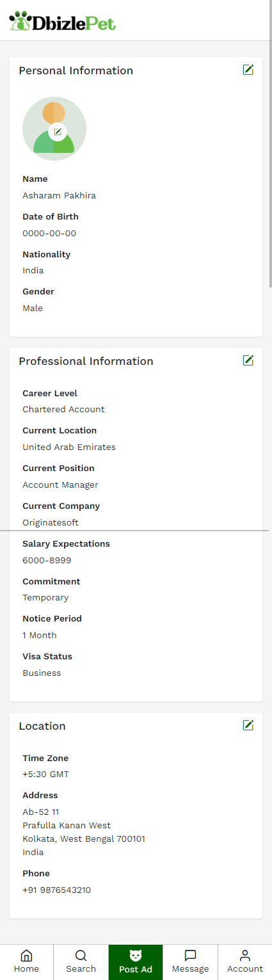Open the DbizlePet logo home link

pos(63,22)
